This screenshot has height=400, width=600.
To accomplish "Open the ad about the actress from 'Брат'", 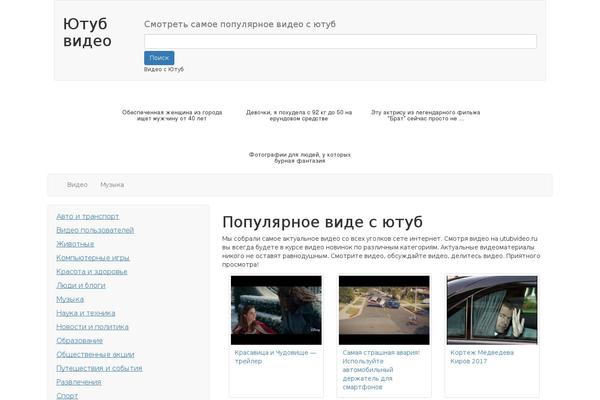I will tap(425, 115).
